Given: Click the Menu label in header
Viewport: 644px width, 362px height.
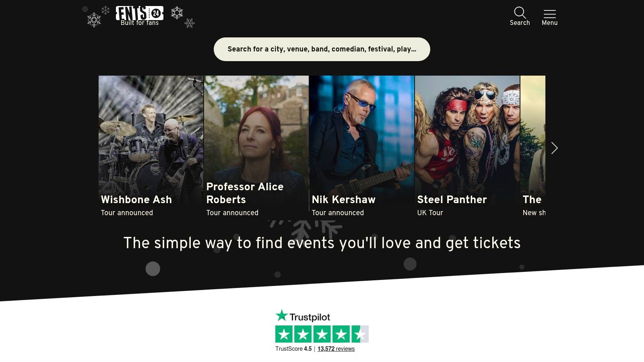Looking at the screenshot, I should click(549, 23).
